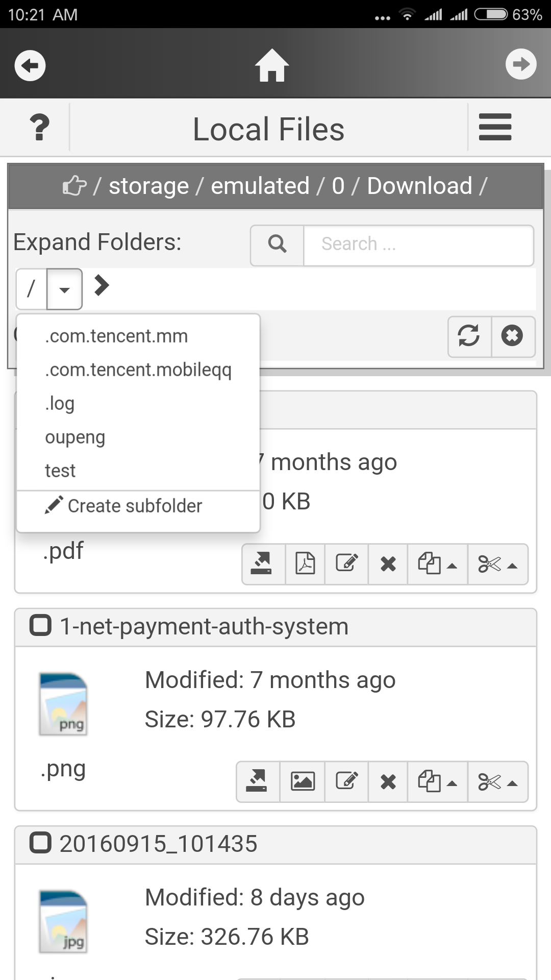The height and width of the screenshot is (980, 551).
Task: Go back with the left arrow button
Action: (x=30, y=65)
